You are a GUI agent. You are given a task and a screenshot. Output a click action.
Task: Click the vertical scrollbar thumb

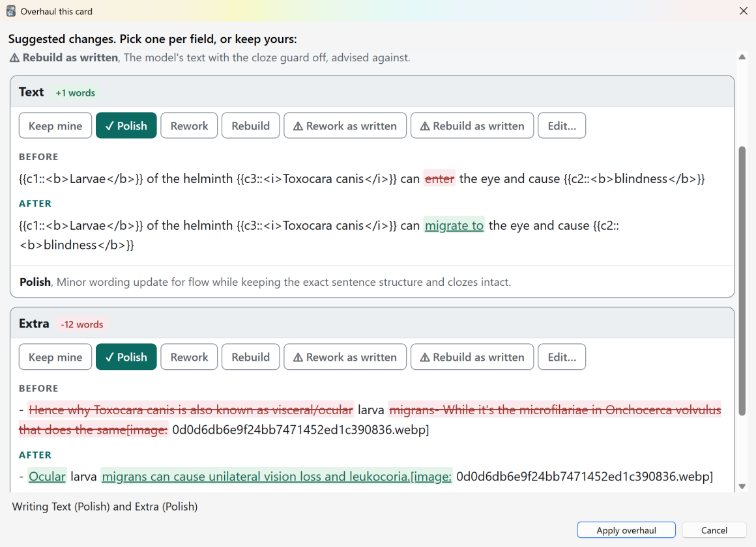(742, 281)
